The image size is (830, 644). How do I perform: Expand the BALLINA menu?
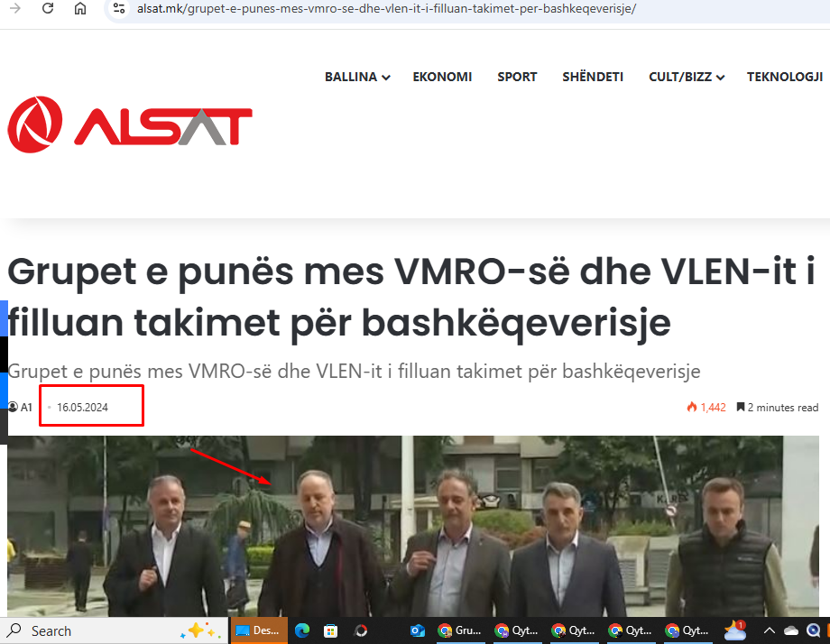(x=357, y=78)
